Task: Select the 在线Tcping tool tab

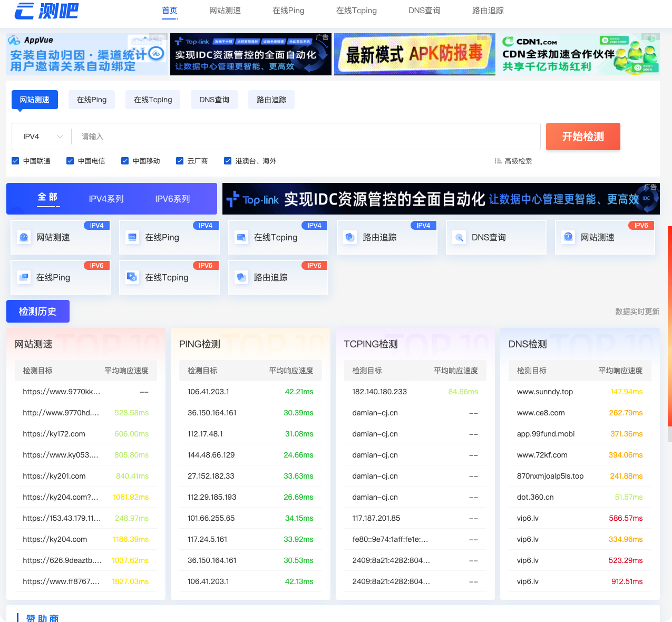Action: pos(153,100)
